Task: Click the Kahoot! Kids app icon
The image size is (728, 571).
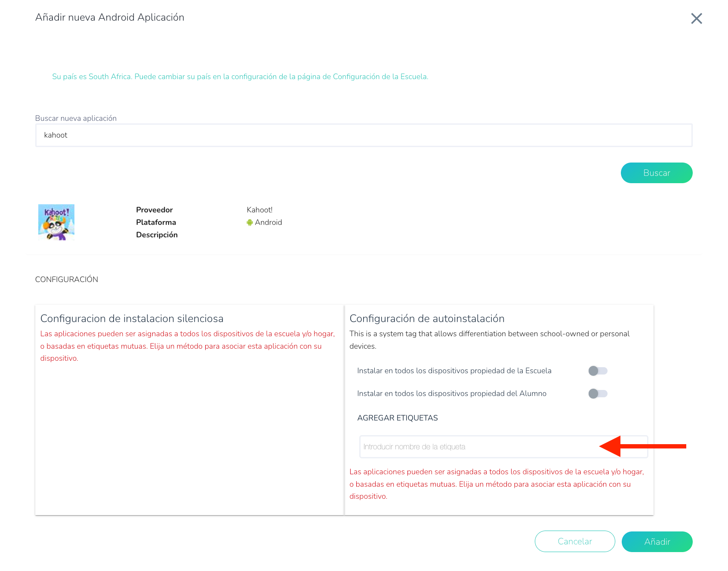Action: coord(56,222)
